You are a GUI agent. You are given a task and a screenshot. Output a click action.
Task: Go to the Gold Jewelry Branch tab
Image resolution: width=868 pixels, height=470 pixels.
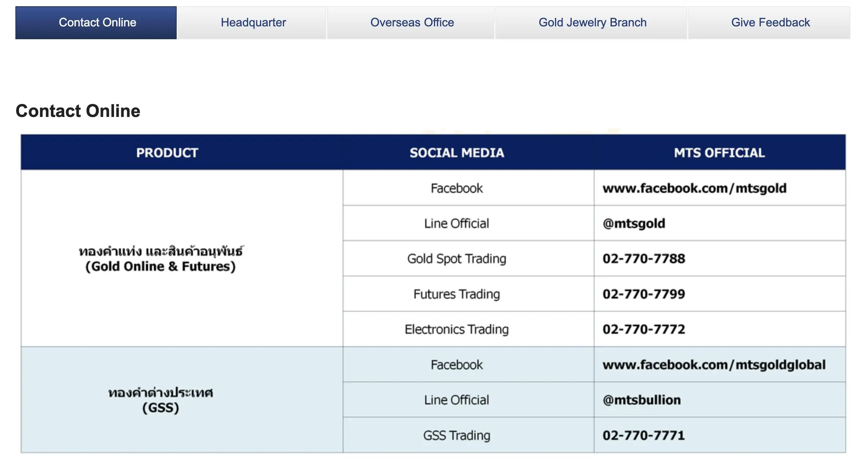pos(592,23)
